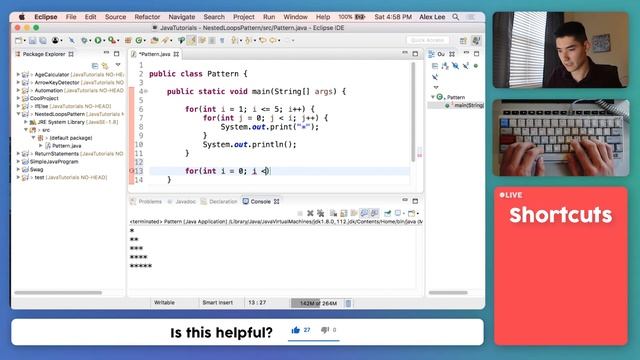Toggle Hide Static Members in Outline

(x=465, y=66)
